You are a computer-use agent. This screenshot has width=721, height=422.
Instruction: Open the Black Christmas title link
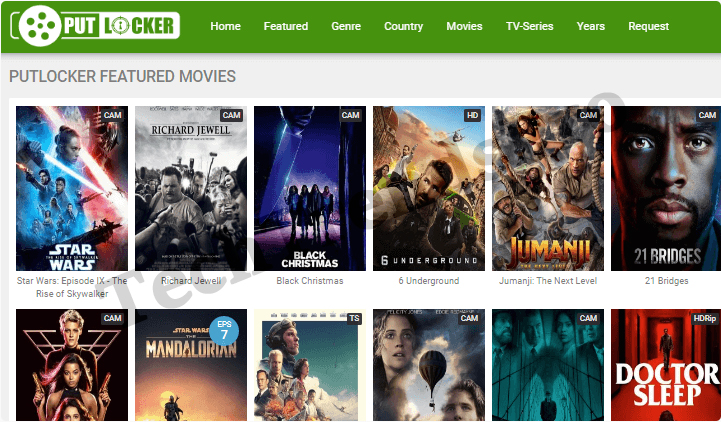[309, 280]
